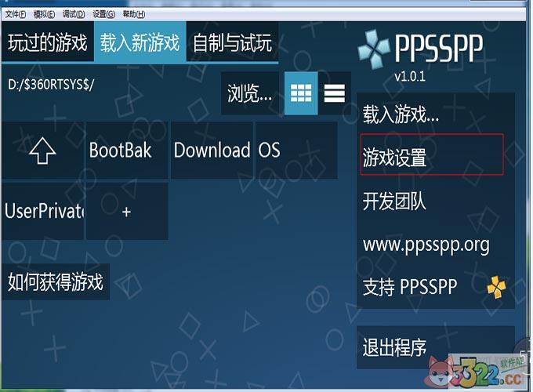Click 载入游戏... in the side menu
The height and width of the screenshot is (392, 533).
[x=436, y=114]
